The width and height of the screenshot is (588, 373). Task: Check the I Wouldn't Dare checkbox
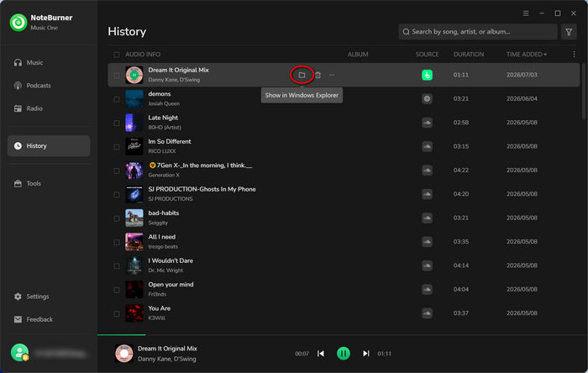click(x=117, y=266)
